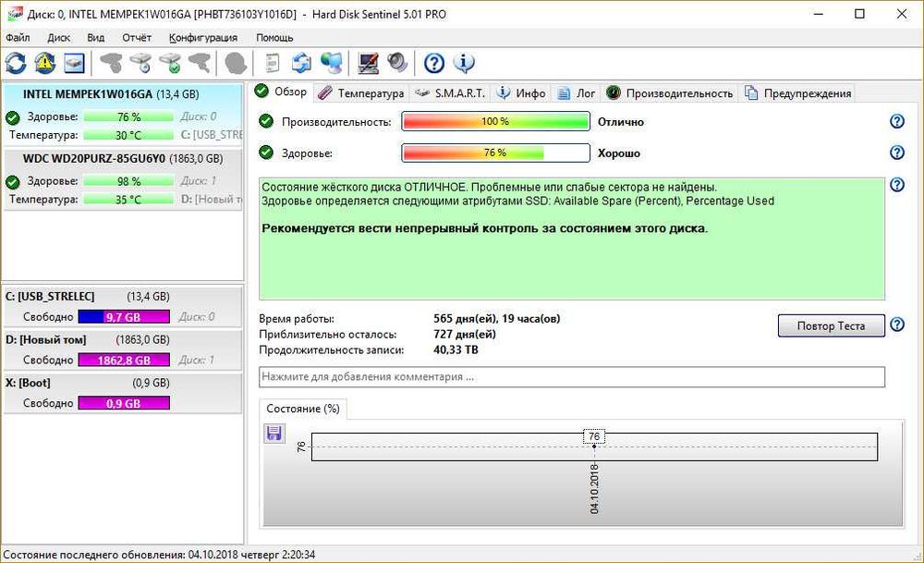Viewport: 924px width, 563px height.
Task: Click the 0,9 GB free space bar
Action: click(x=124, y=403)
